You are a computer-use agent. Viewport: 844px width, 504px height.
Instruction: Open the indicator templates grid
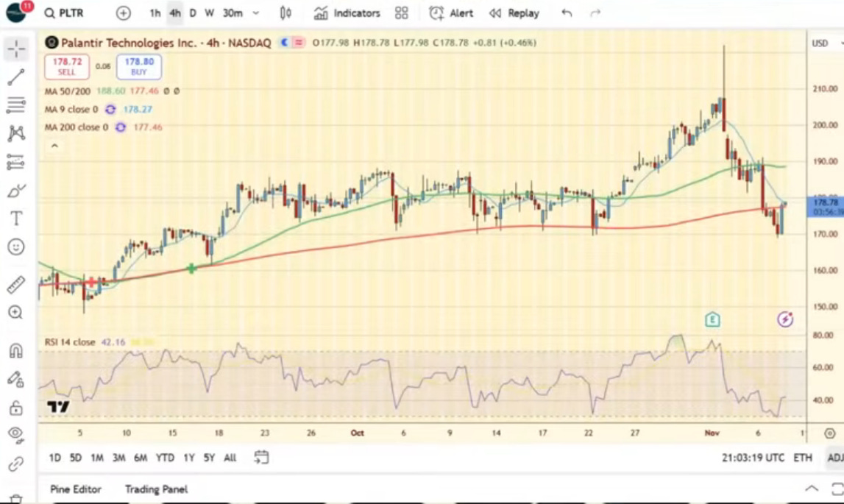click(402, 13)
